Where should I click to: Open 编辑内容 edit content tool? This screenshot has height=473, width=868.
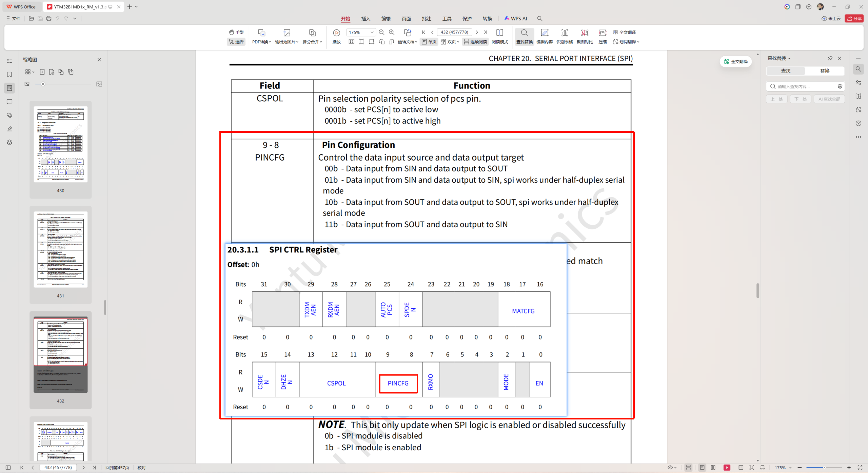pos(545,37)
